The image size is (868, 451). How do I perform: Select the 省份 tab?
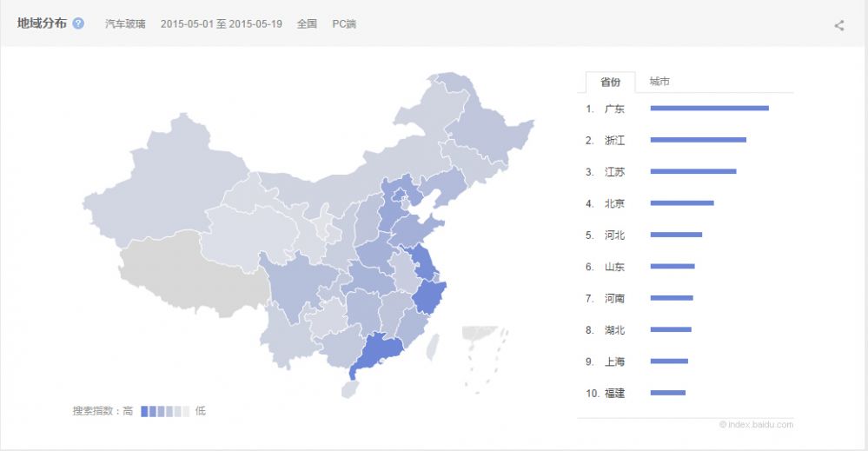[610, 83]
